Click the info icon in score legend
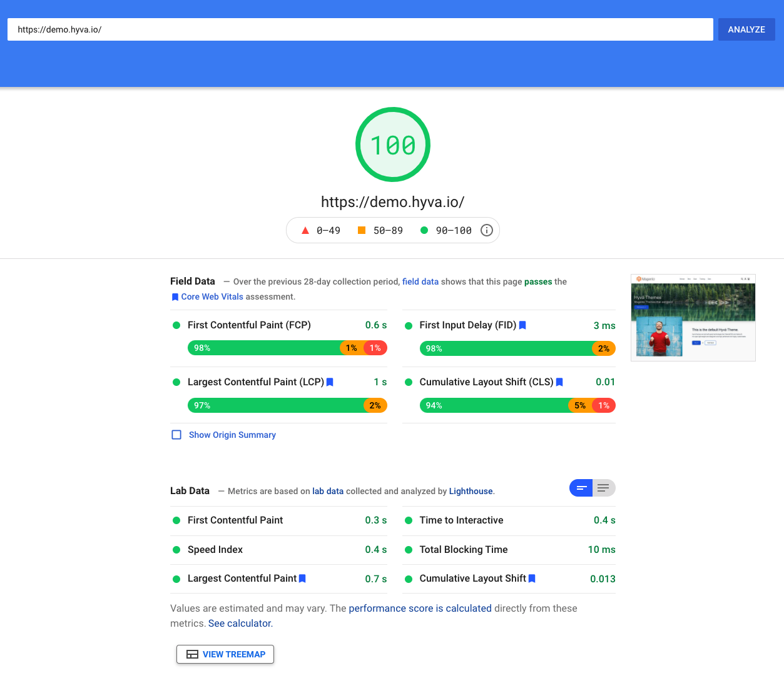 click(486, 230)
